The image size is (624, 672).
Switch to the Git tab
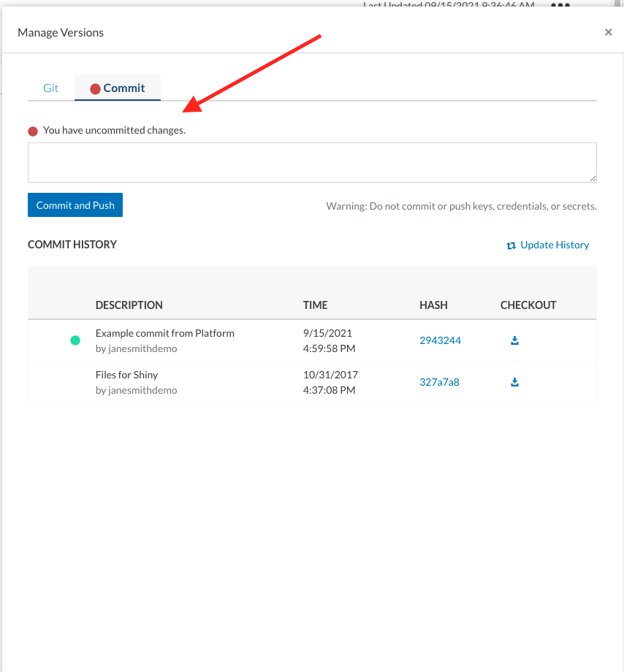pyautogui.click(x=50, y=88)
